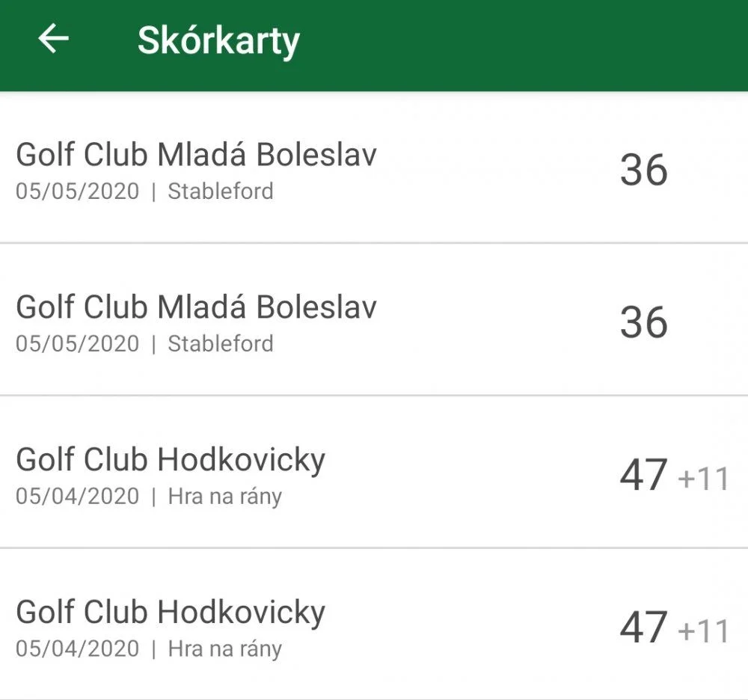Select the +11 value on upper Hodkovicky row

pyautogui.click(x=704, y=479)
